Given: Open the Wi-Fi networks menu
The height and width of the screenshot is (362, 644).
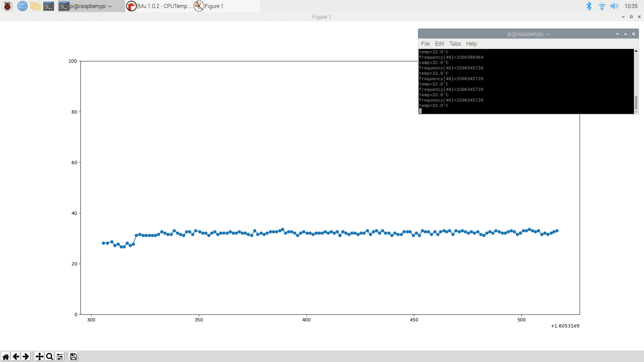Looking at the screenshot, I should [602, 6].
